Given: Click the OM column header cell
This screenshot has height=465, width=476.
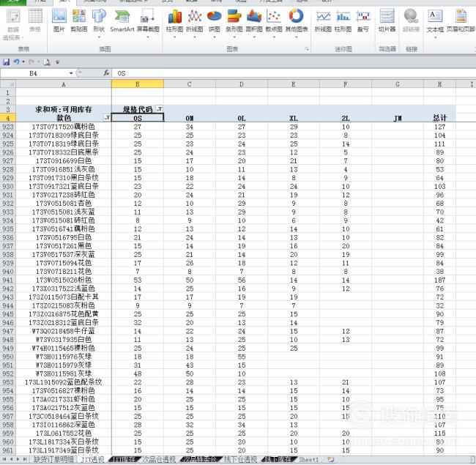Looking at the screenshot, I should [x=190, y=118].
